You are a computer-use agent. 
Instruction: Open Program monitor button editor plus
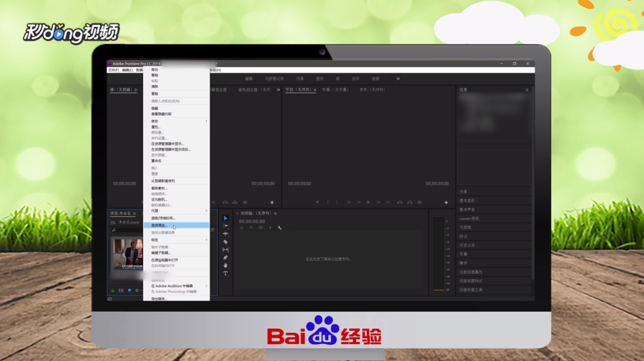(x=446, y=202)
